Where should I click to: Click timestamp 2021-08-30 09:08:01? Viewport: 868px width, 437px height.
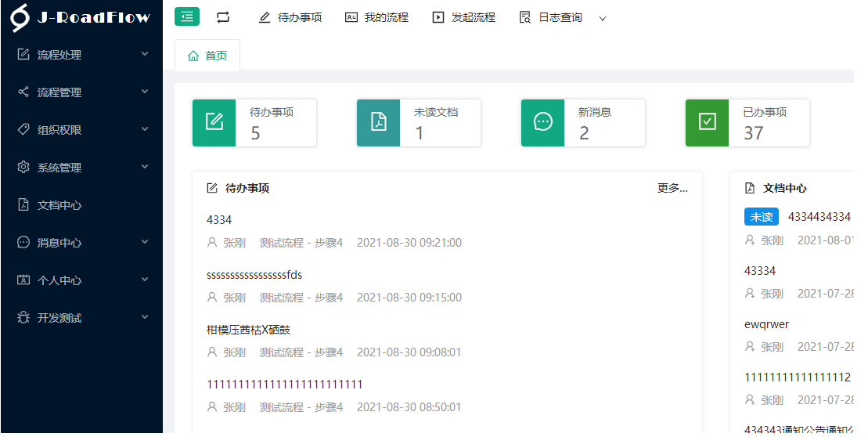[409, 352]
